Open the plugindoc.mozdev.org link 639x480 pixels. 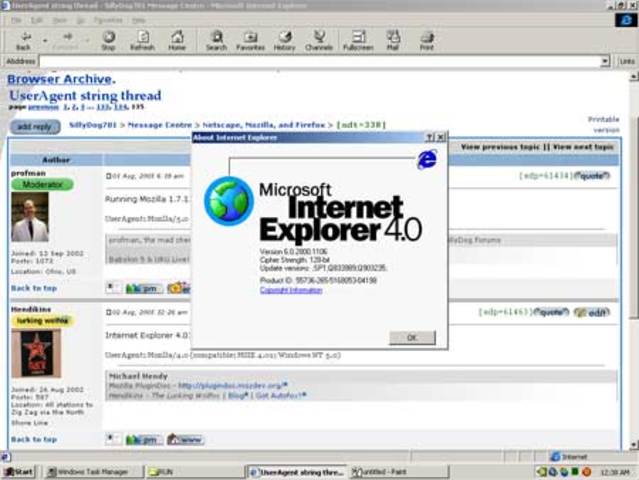[x=231, y=385]
